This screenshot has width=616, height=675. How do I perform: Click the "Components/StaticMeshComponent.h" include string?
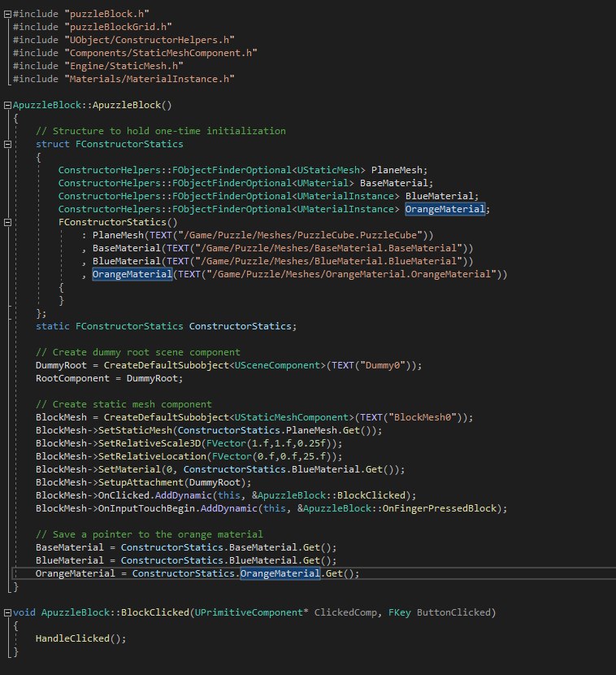161,53
